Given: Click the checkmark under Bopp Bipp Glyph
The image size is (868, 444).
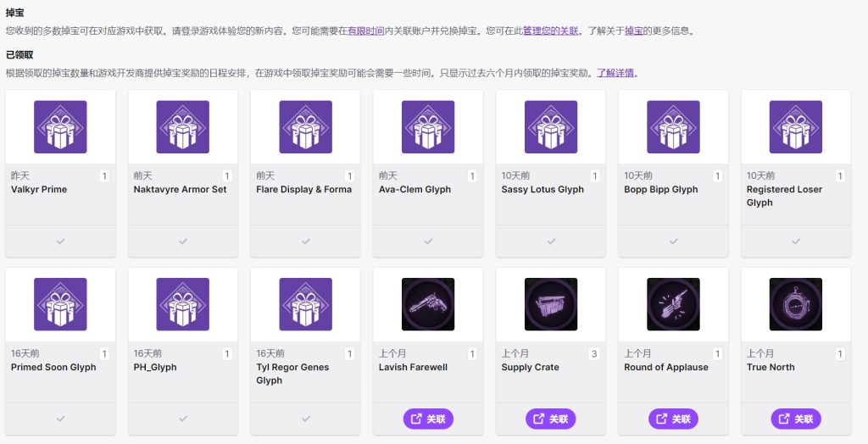Looking at the screenshot, I should pos(673,241).
